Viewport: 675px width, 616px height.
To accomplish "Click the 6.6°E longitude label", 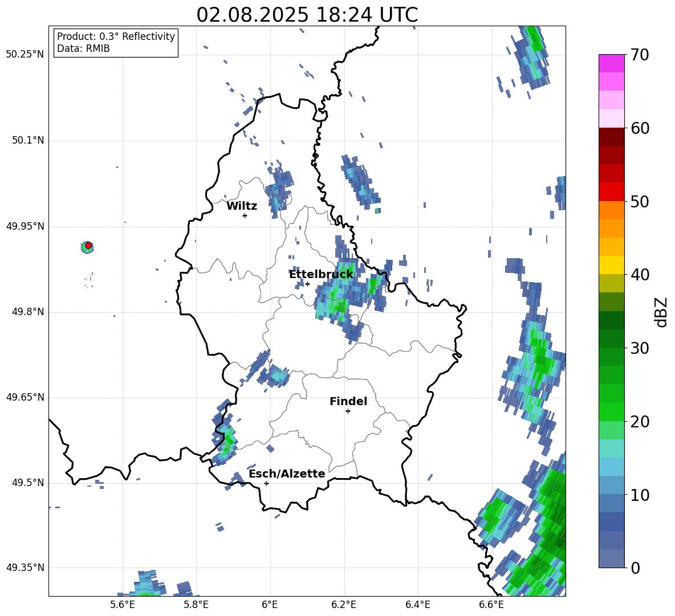I will coord(491,605).
